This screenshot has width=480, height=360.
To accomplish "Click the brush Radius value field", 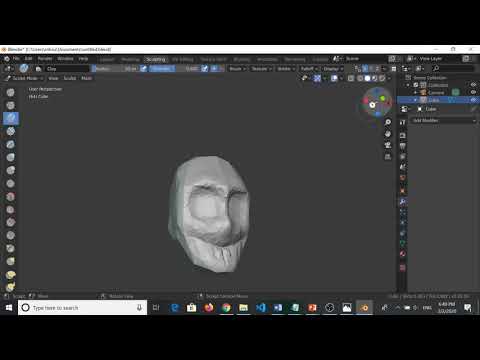I will 115,69.
